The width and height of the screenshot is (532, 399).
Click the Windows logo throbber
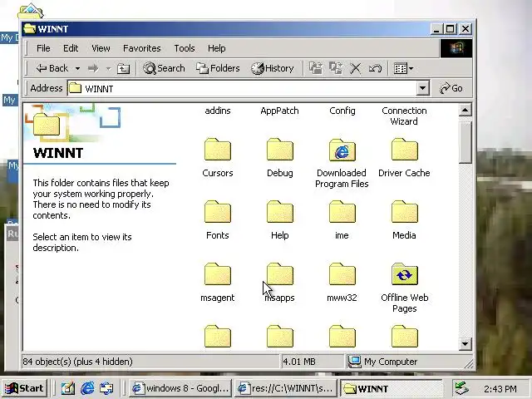coord(456,48)
